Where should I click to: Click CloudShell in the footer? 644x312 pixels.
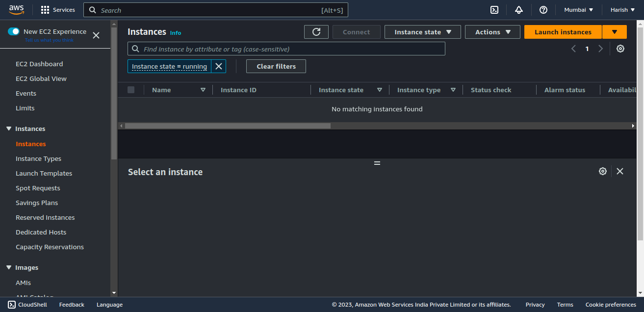[27, 305]
